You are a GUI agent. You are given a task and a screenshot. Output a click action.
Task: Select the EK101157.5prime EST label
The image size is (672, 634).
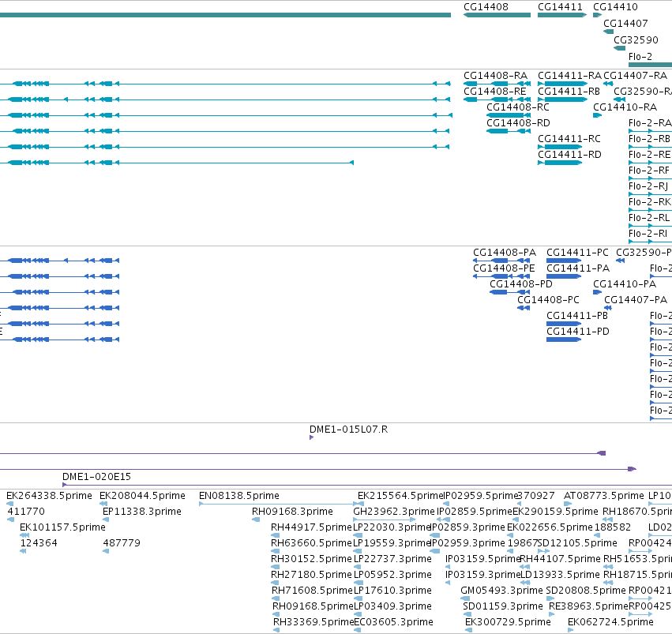62,527
